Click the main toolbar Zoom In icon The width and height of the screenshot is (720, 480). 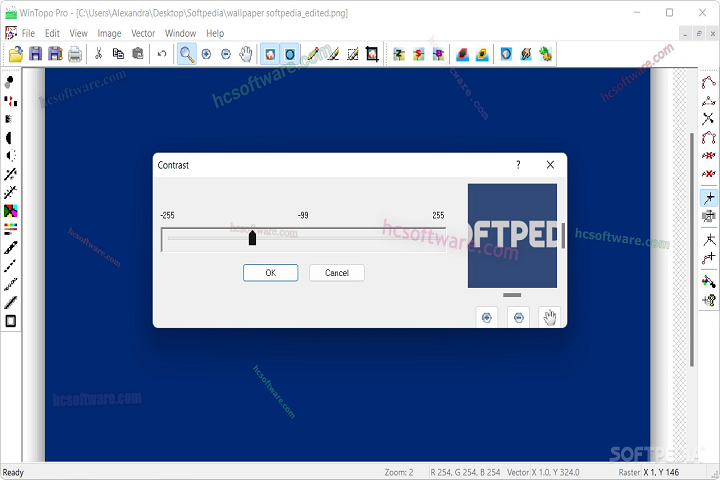(x=206, y=54)
